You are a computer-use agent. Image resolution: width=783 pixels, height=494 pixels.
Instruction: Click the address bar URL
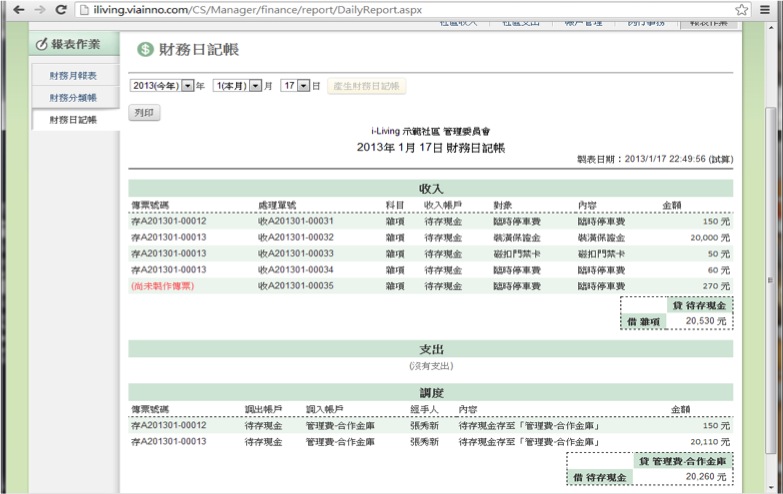coord(258,9)
